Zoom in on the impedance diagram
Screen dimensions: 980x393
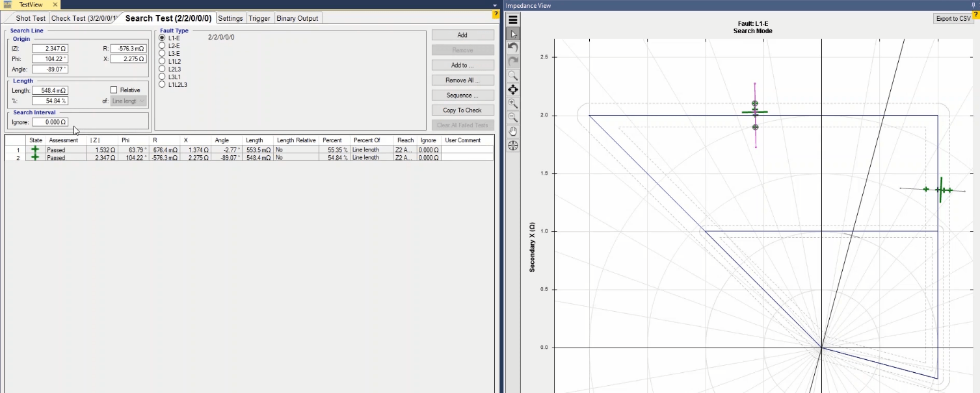pyautogui.click(x=513, y=104)
